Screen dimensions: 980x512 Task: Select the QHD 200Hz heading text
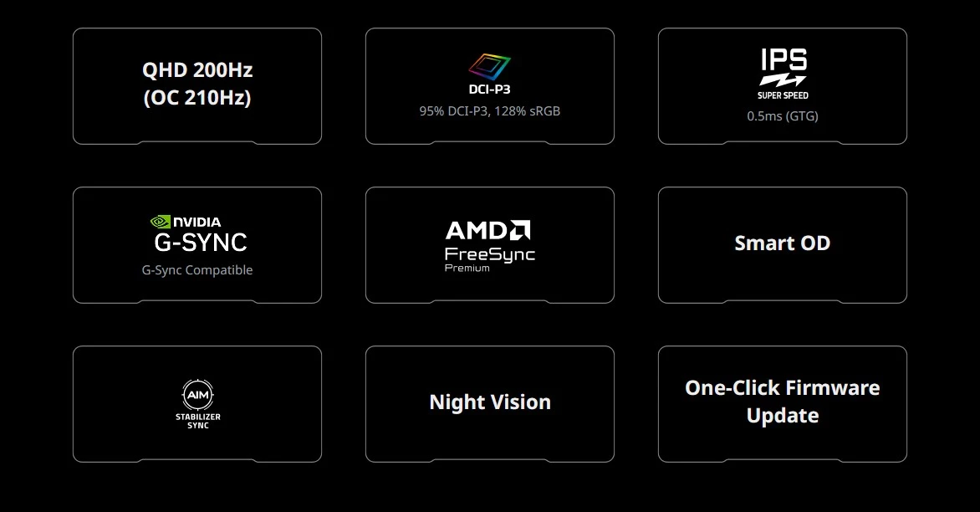pyautogui.click(x=197, y=70)
